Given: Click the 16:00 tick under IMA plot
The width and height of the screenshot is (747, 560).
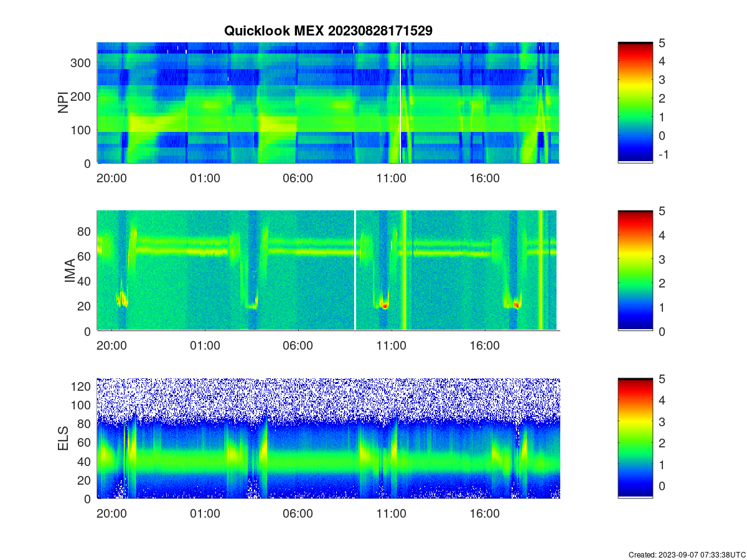Looking at the screenshot, I should (x=485, y=346).
